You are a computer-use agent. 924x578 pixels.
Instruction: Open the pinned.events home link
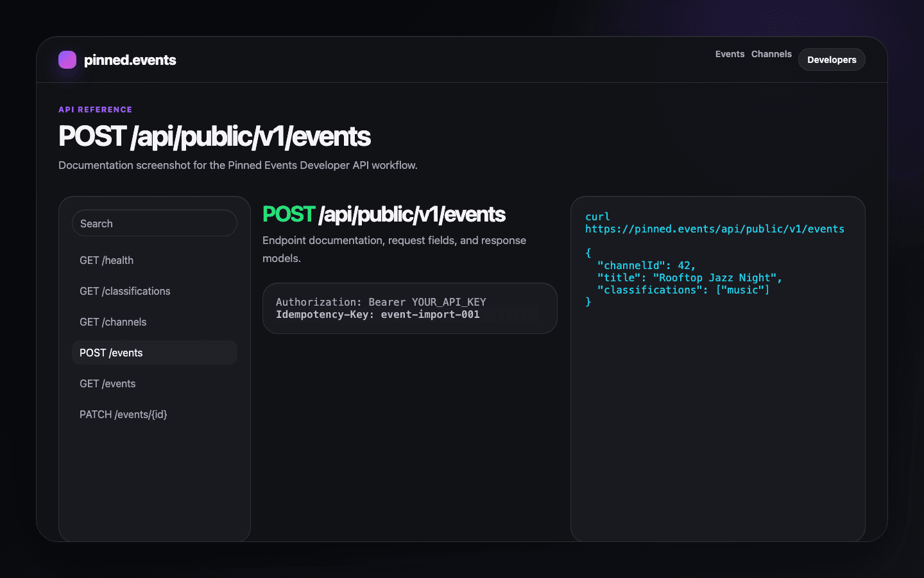pos(117,60)
